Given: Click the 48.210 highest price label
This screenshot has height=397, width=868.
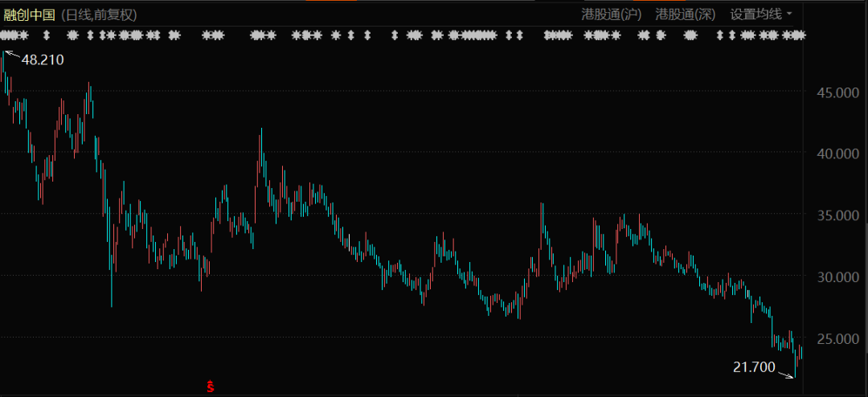Looking at the screenshot, I should (43, 59).
